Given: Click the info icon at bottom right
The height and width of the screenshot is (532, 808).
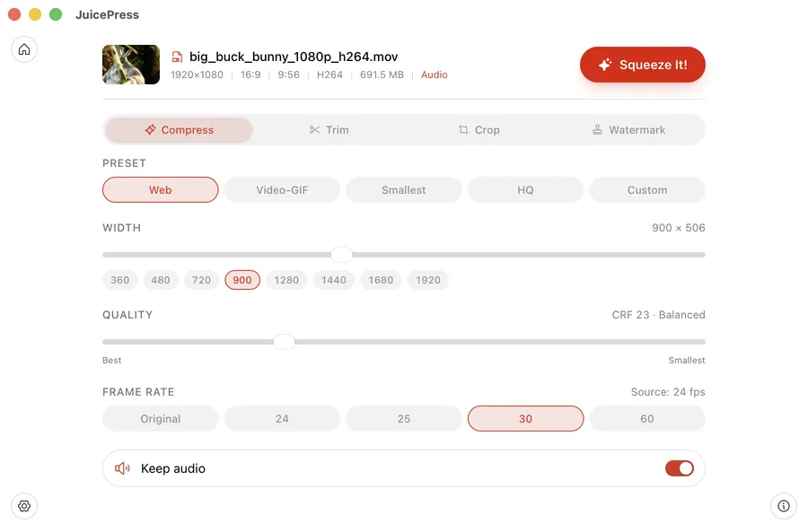Looking at the screenshot, I should tap(783, 506).
